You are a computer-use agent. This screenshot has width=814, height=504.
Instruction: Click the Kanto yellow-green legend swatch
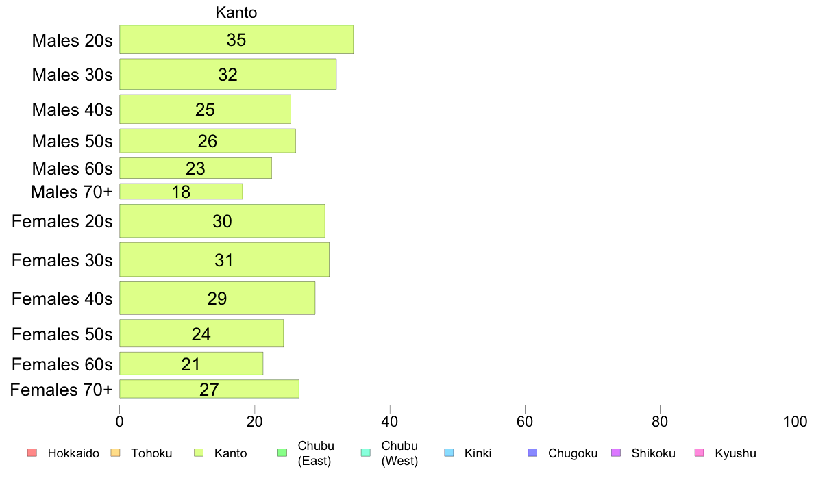[199, 453]
